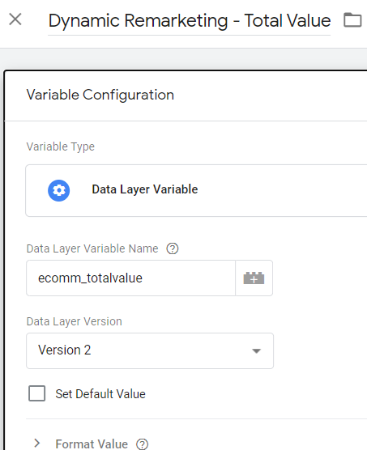Expand the Format Value chevron

click(x=37, y=443)
